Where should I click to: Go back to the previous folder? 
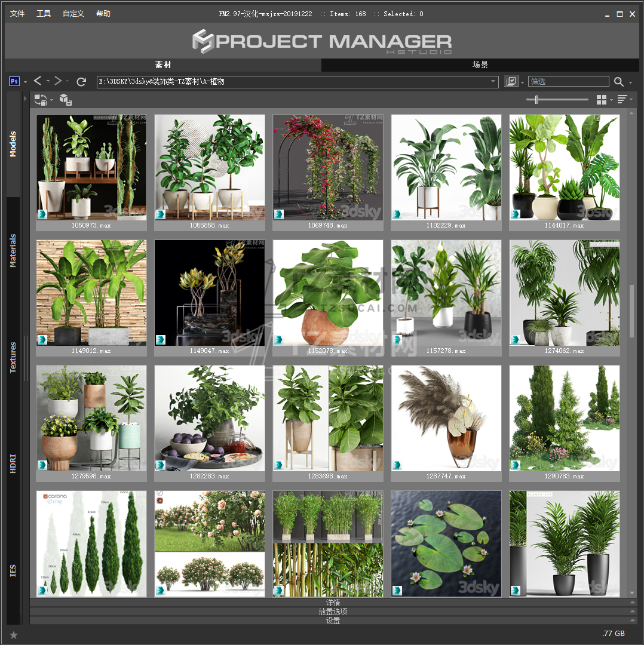pyautogui.click(x=38, y=81)
